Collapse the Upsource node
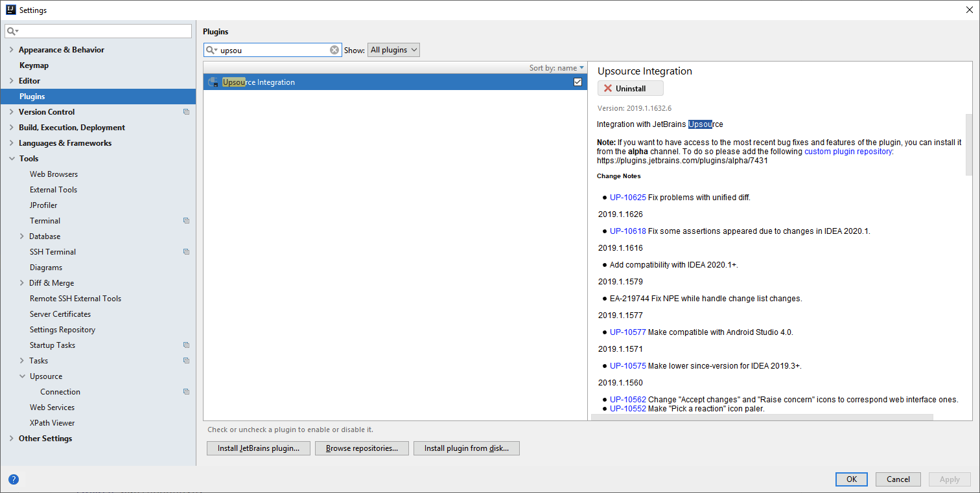This screenshot has height=493, width=980. pos(23,376)
